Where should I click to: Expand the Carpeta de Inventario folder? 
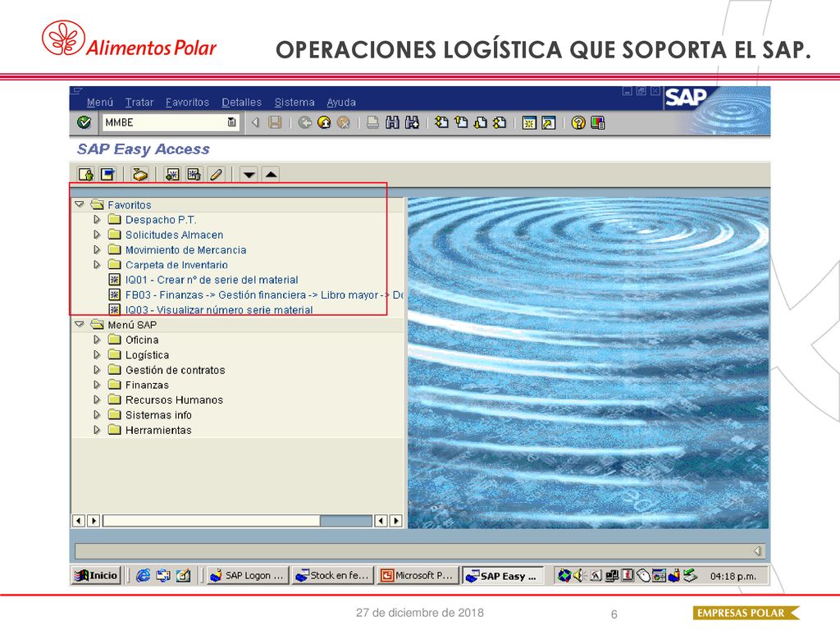97,265
